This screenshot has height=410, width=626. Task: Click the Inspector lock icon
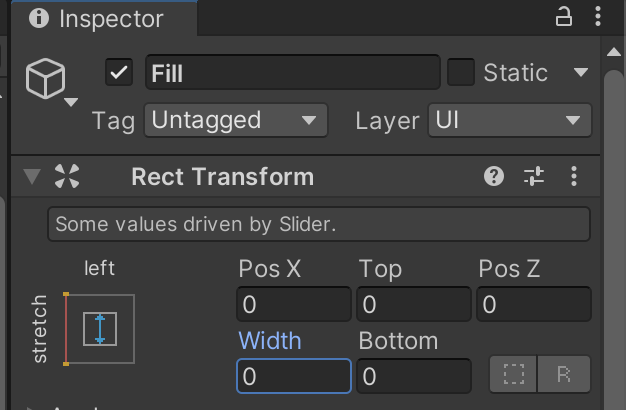pos(564,17)
